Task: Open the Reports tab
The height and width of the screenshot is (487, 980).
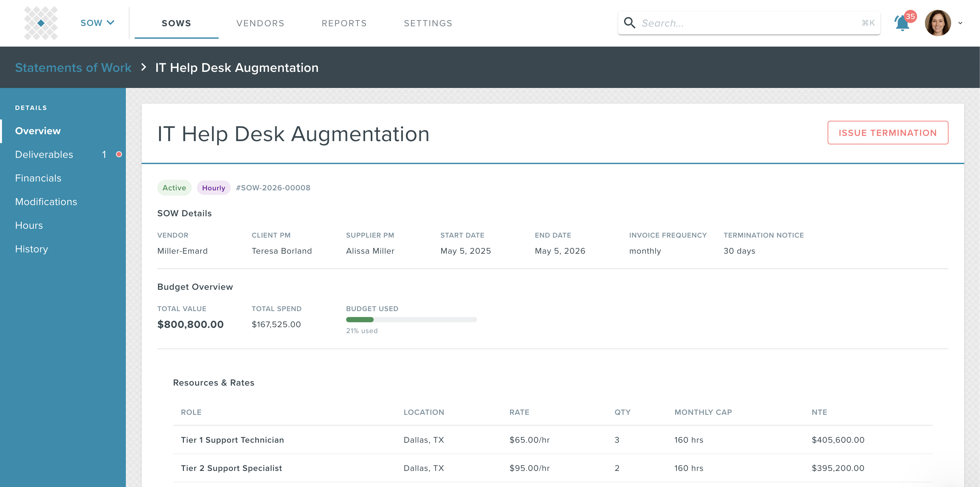Action: pos(344,23)
